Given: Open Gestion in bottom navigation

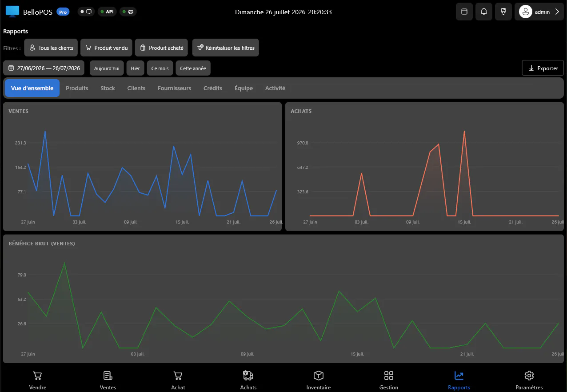Looking at the screenshot, I should pos(389,380).
